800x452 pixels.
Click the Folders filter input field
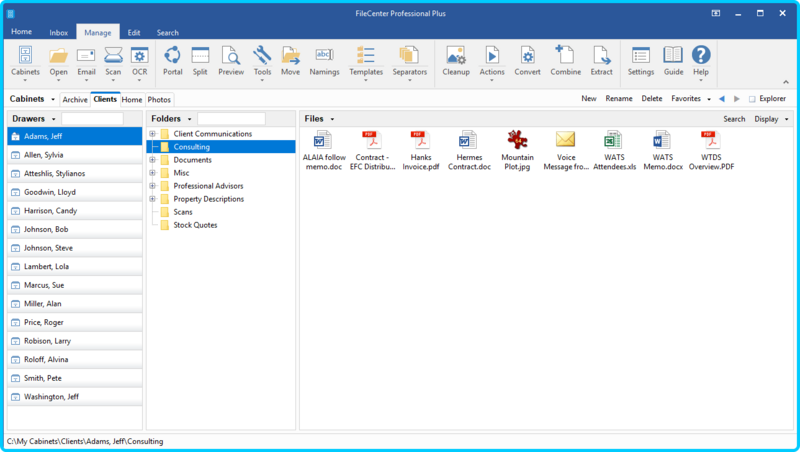231,119
